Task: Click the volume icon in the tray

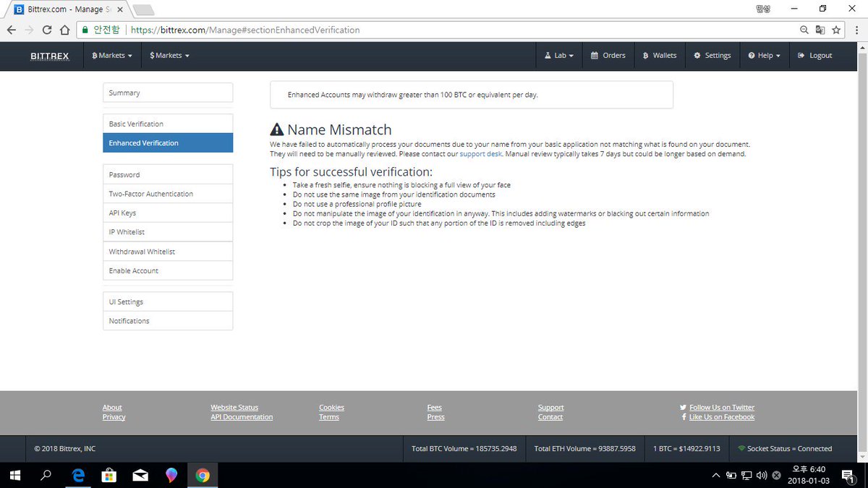Action: pyautogui.click(x=761, y=475)
